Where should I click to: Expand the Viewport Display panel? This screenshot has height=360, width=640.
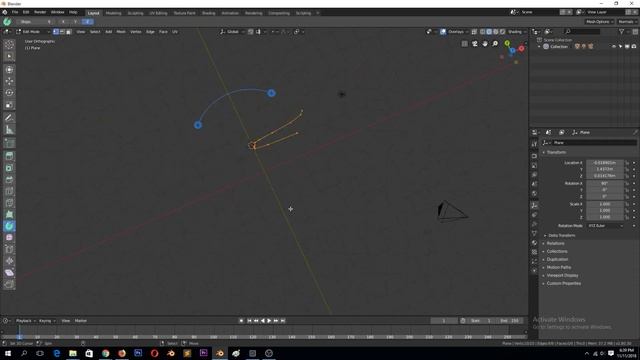click(562, 276)
